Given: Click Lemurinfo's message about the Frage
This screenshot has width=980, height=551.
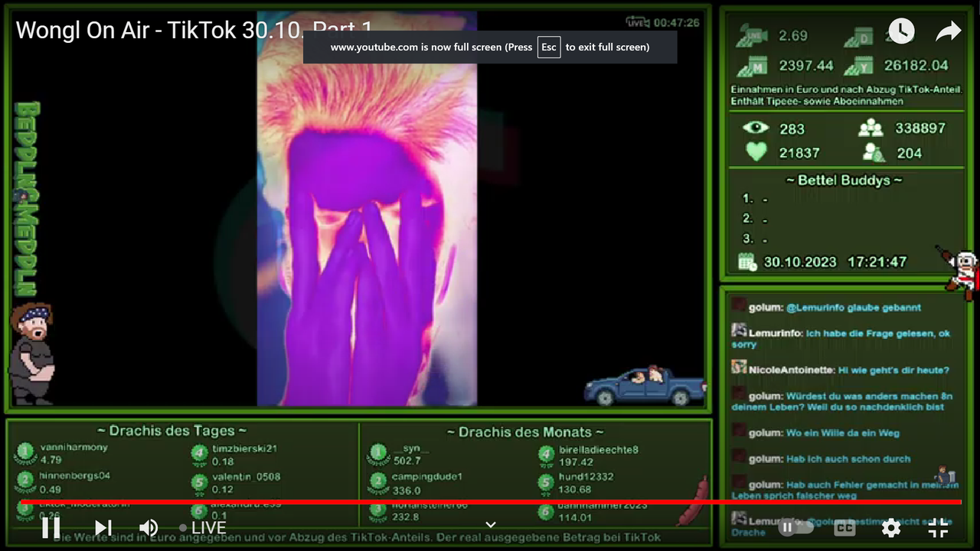Looking at the screenshot, I should coord(841,338).
